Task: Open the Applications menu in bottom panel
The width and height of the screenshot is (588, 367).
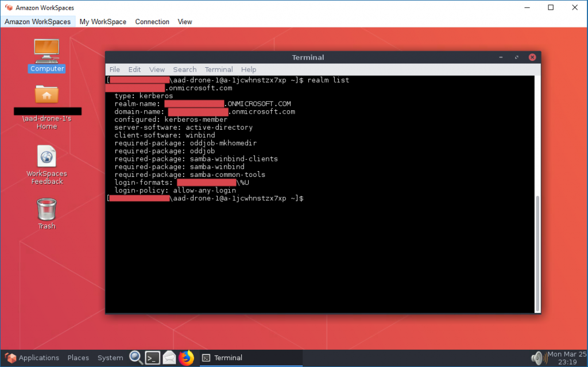Action: coord(32,358)
